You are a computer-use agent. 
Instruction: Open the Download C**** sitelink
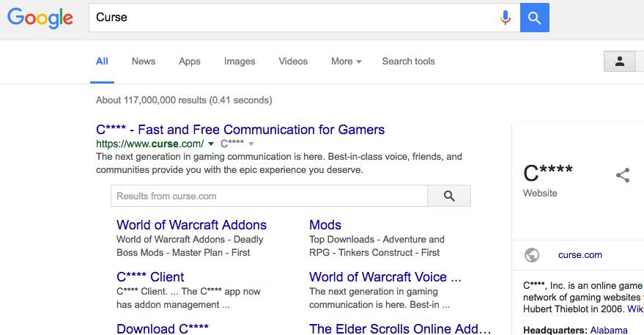[162, 328]
